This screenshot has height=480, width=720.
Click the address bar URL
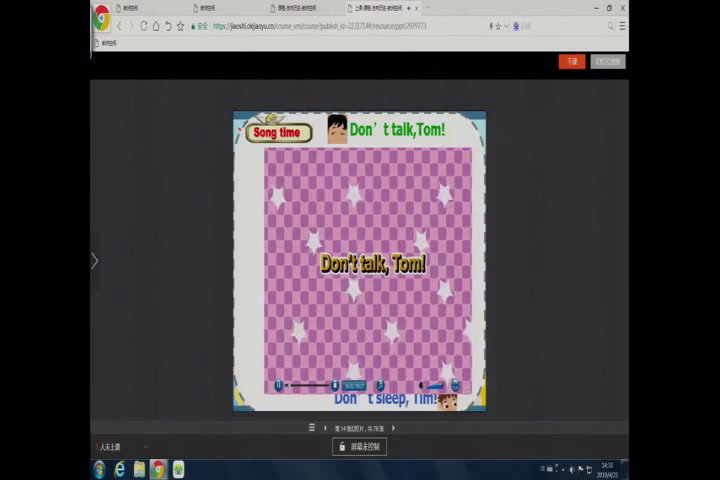[320, 26]
